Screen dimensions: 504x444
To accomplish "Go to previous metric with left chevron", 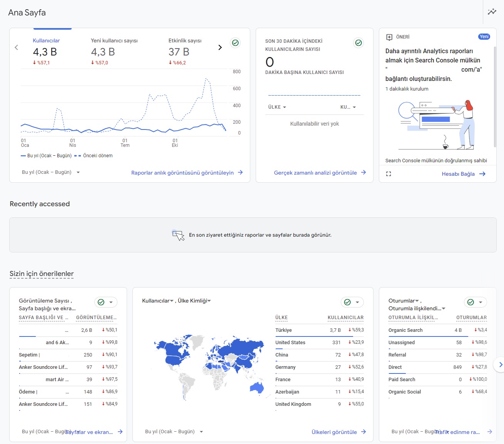I will click(16, 47).
